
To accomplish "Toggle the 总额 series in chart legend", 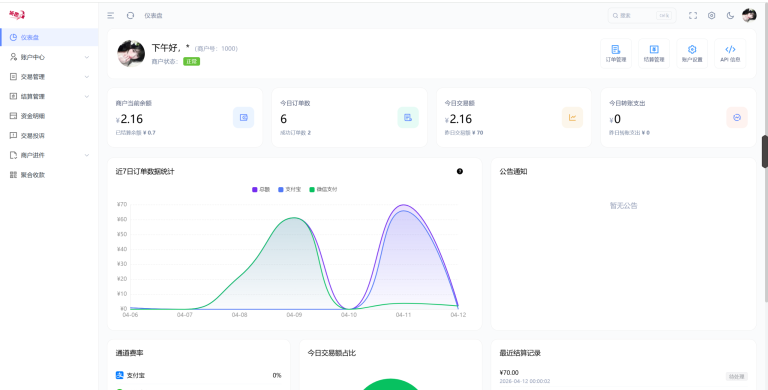I will [x=261, y=190].
